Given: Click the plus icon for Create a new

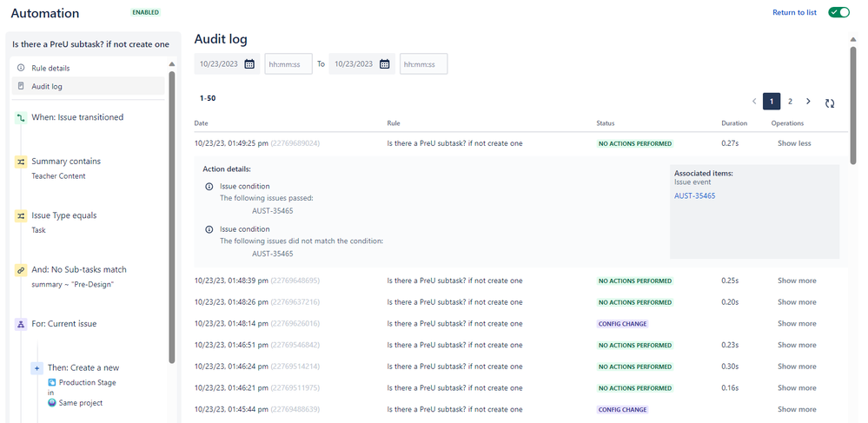Looking at the screenshot, I should pyautogui.click(x=37, y=367).
